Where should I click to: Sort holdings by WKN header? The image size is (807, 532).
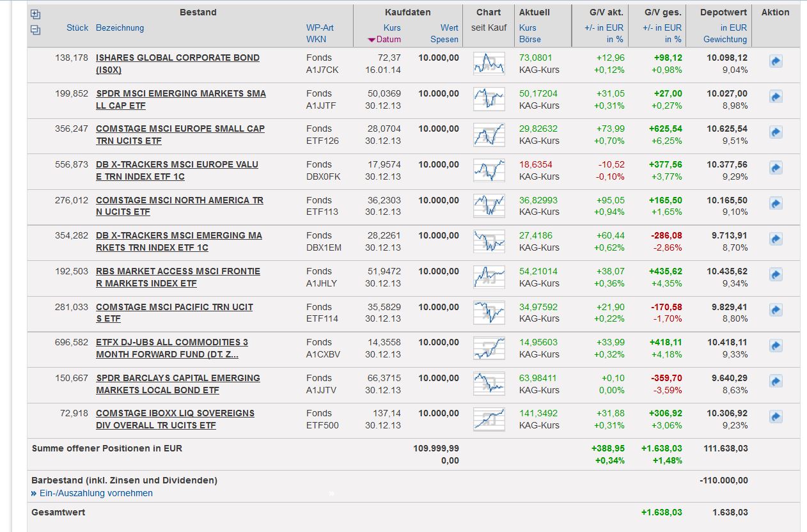pyautogui.click(x=316, y=40)
